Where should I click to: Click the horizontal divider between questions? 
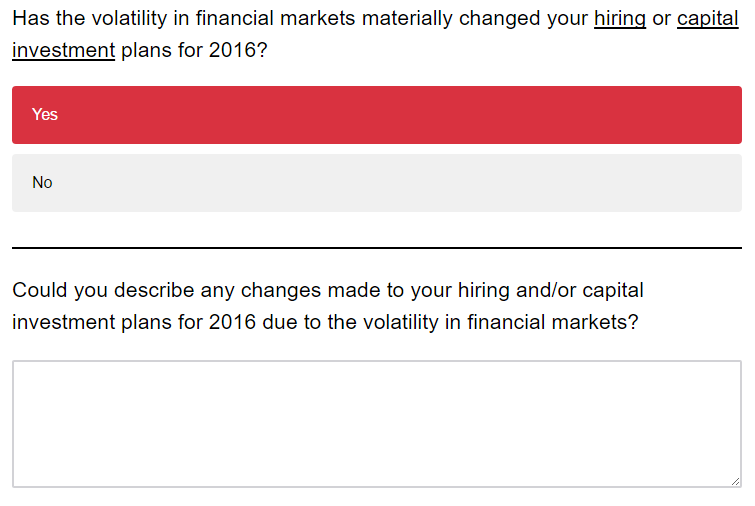pos(377,248)
